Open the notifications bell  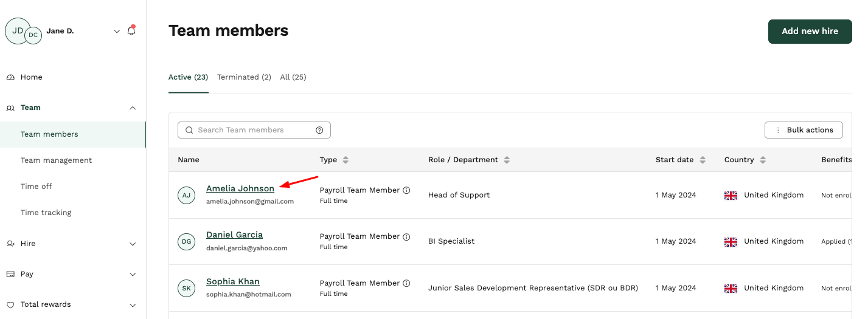tap(131, 30)
